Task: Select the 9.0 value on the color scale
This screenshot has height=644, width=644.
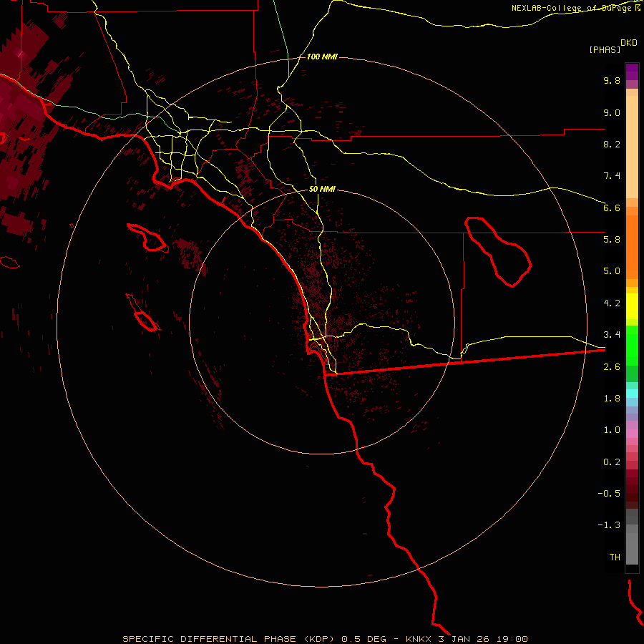Action: click(x=612, y=112)
